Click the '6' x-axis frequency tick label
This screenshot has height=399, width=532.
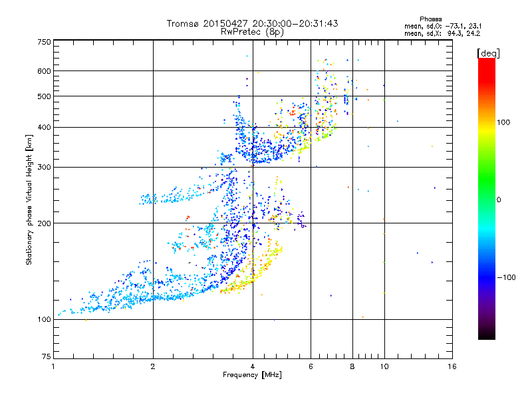pos(311,366)
